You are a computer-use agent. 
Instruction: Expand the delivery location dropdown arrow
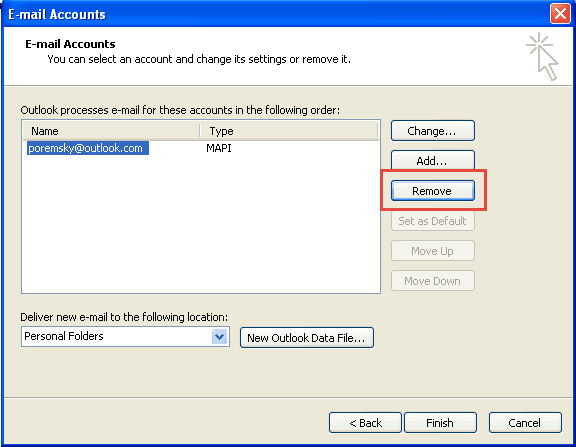220,336
